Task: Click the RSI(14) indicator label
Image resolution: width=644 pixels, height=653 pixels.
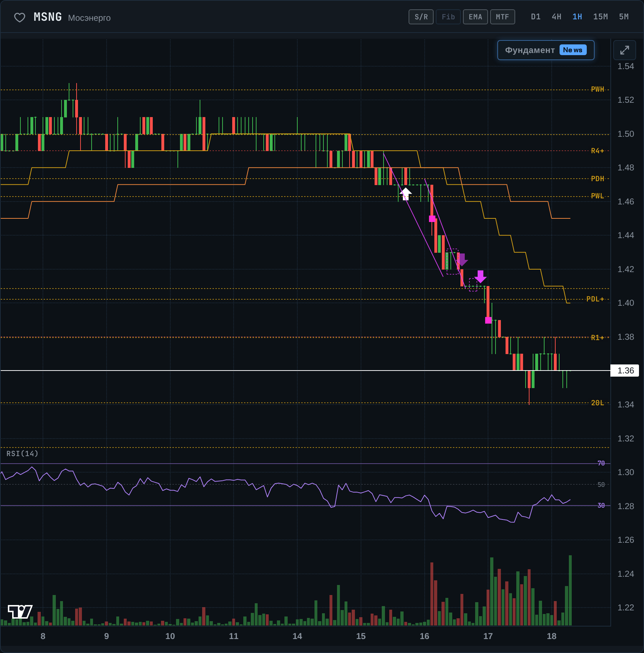Action: (x=22, y=454)
